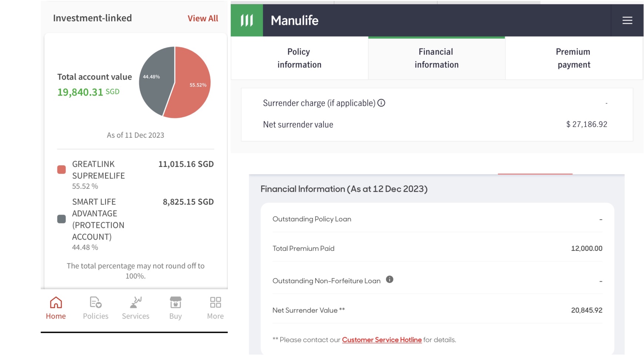Open the Premium payment tab
Image resolution: width=644 pixels, height=360 pixels.
(x=574, y=58)
